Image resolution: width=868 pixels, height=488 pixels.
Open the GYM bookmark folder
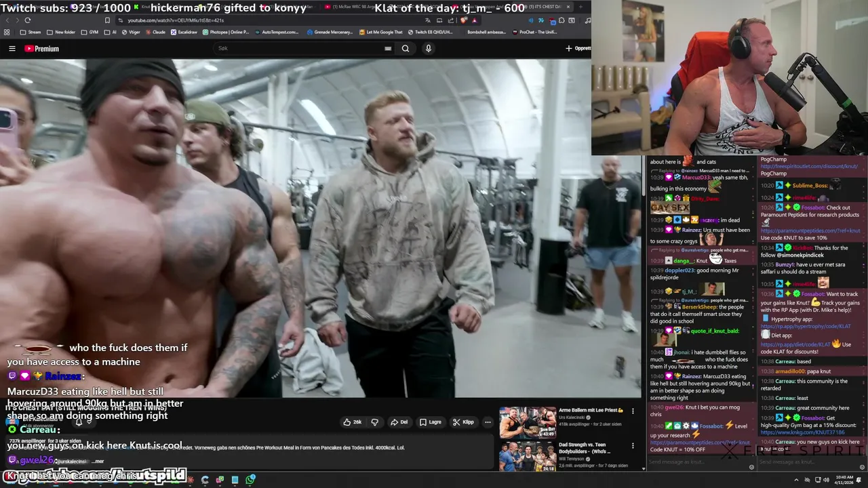point(90,32)
